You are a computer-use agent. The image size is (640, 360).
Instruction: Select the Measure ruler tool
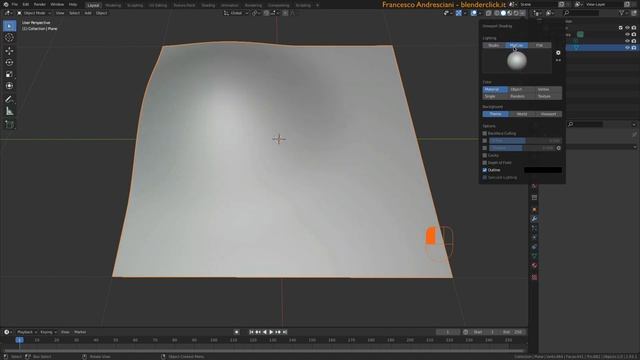pos(9,111)
